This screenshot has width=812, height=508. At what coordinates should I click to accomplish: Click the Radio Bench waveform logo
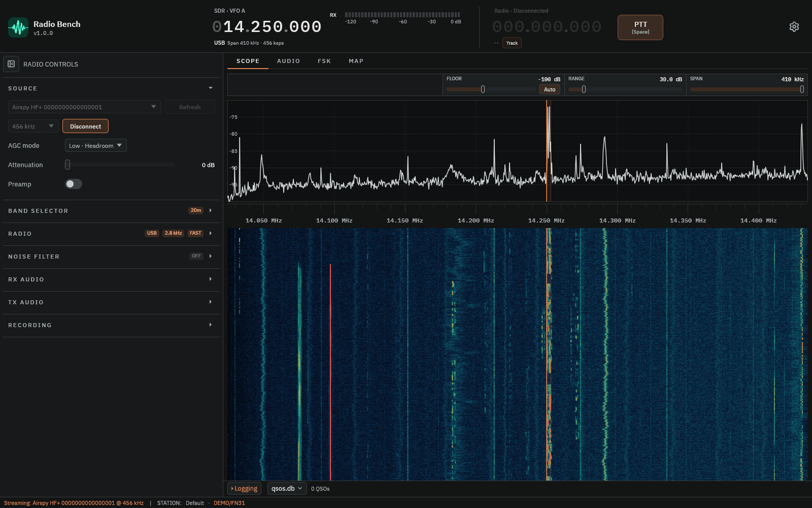pyautogui.click(x=18, y=27)
